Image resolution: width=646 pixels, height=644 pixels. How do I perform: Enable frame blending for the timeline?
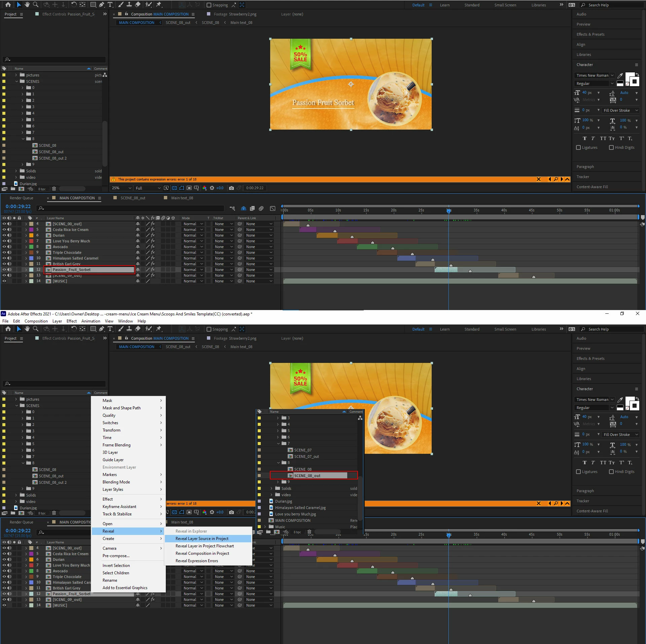click(x=252, y=209)
